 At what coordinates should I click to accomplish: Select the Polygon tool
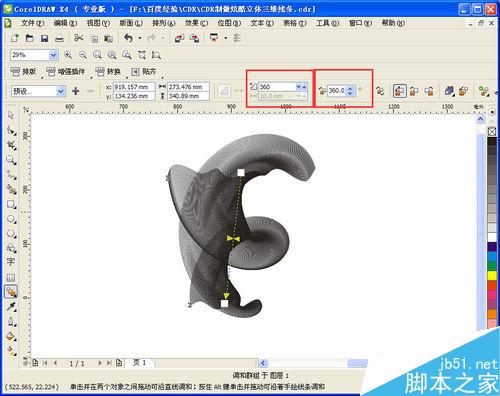(x=11, y=234)
